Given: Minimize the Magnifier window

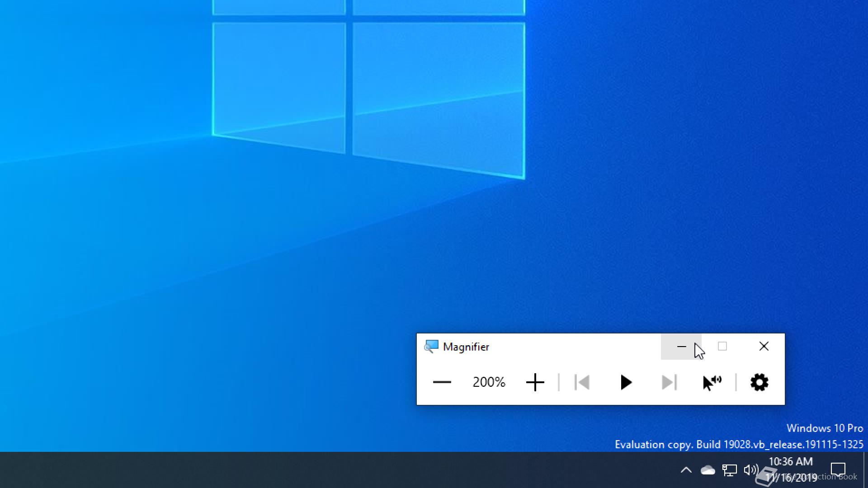Looking at the screenshot, I should click(x=681, y=347).
